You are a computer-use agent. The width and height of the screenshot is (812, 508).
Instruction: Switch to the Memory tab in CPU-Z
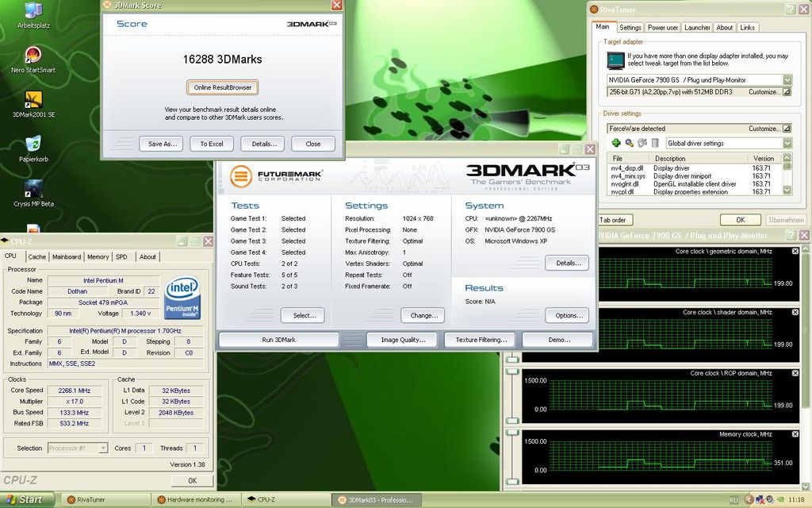[x=98, y=256]
